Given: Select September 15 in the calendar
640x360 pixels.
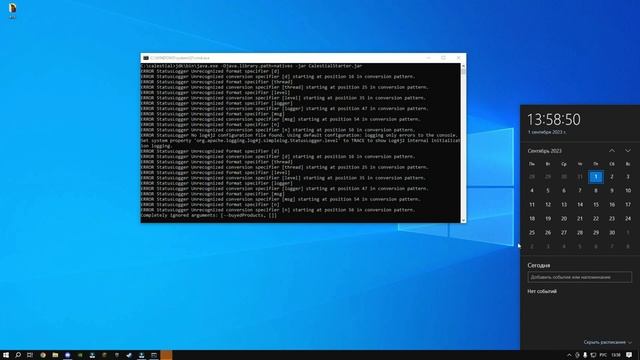Looking at the screenshot, I should click(x=596, y=204).
